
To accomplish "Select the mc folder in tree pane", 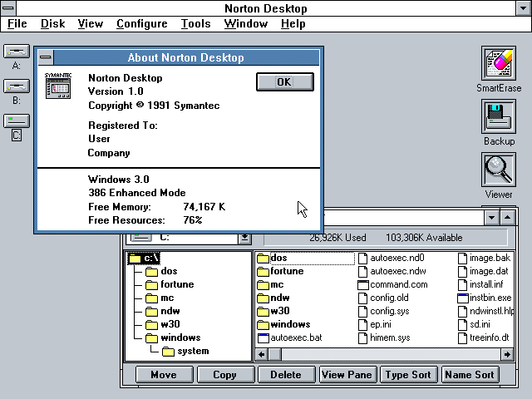I will pos(160,298).
